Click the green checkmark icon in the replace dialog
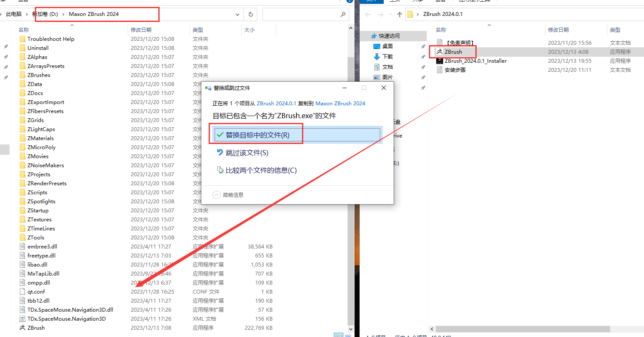This screenshot has width=644, height=337. (x=220, y=135)
